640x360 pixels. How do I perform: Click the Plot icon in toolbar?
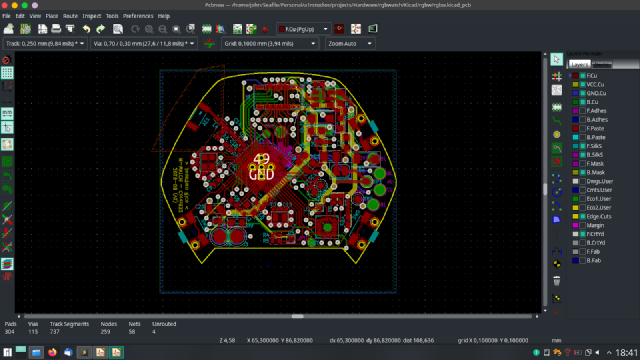pos(70,29)
